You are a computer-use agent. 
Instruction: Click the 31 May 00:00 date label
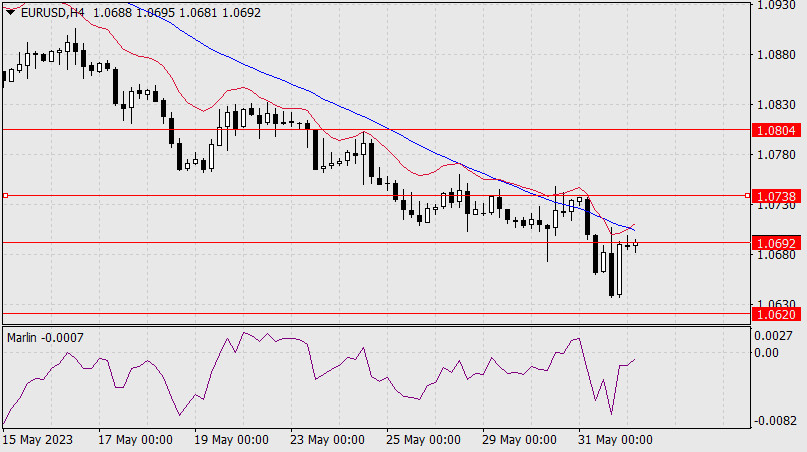click(x=615, y=440)
